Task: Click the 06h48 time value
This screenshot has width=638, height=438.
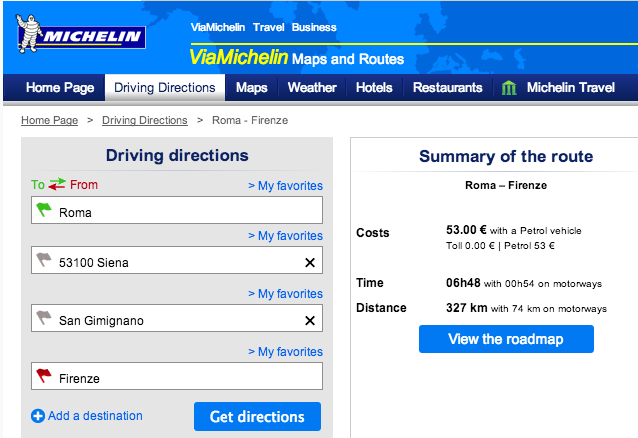Action: click(x=463, y=283)
